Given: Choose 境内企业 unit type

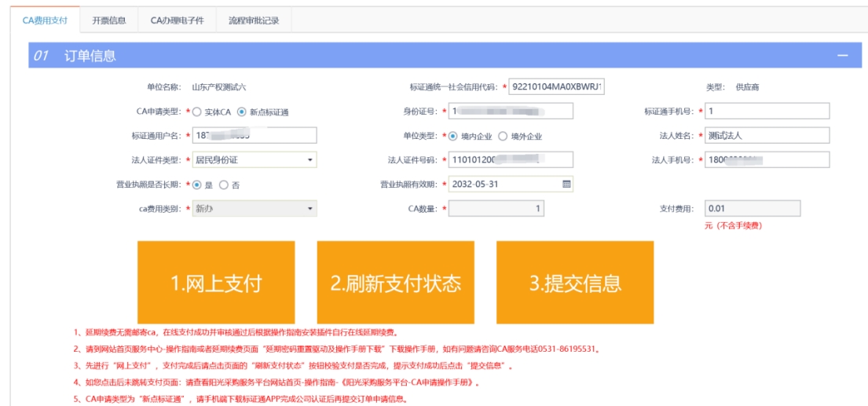Looking at the screenshot, I should (453, 136).
